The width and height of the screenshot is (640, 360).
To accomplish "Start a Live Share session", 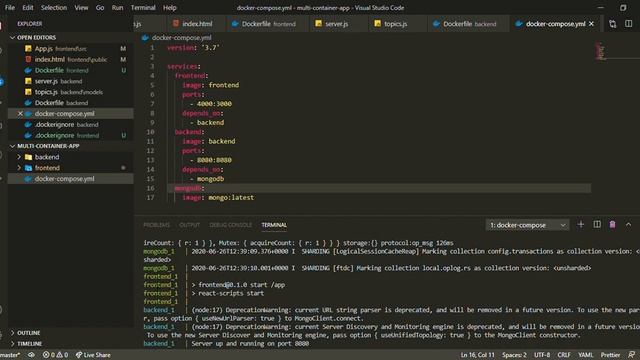I will (x=93, y=355).
